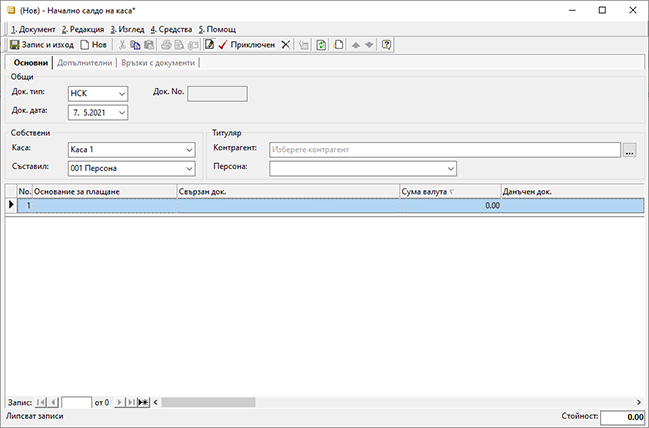This screenshot has width=649, height=428.
Task: Click the add new record button
Action: coord(144,402)
